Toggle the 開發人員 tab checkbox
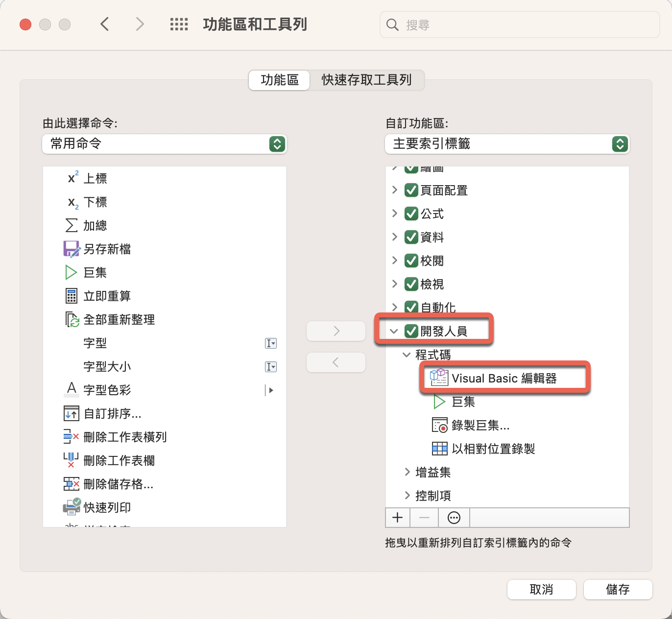 point(411,331)
